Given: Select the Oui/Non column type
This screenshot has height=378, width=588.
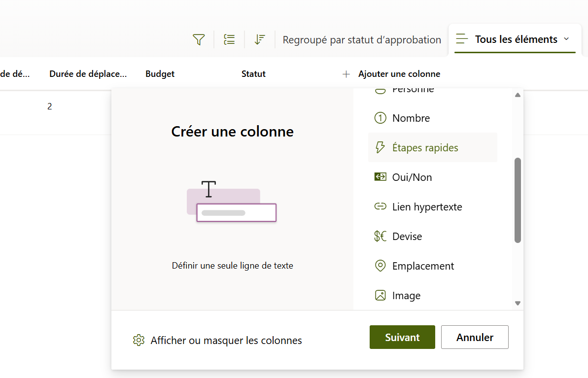Looking at the screenshot, I should [412, 177].
